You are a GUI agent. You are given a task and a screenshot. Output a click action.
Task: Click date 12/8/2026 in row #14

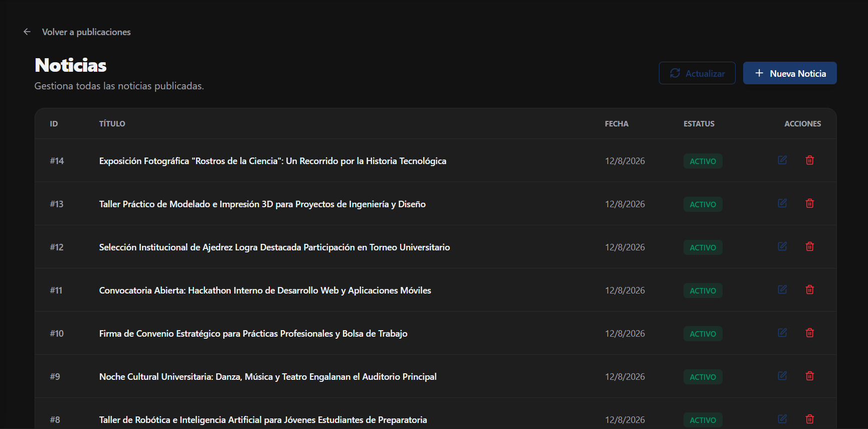coord(625,161)
